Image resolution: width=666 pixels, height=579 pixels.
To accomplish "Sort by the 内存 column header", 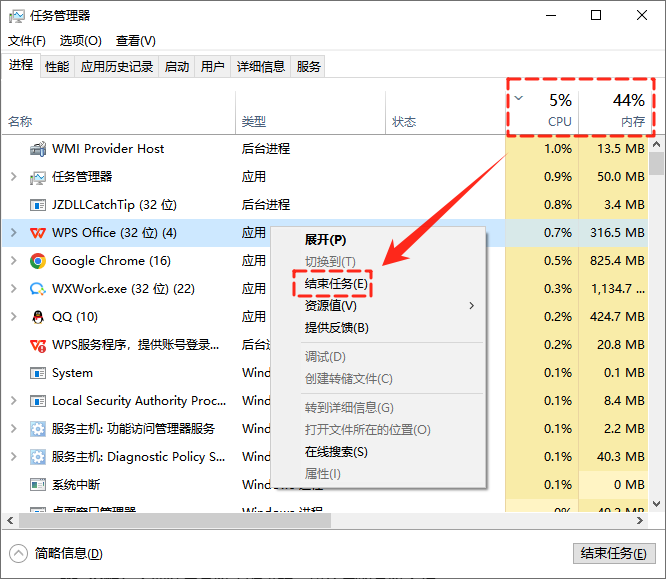I will click(x=614, y=111).
